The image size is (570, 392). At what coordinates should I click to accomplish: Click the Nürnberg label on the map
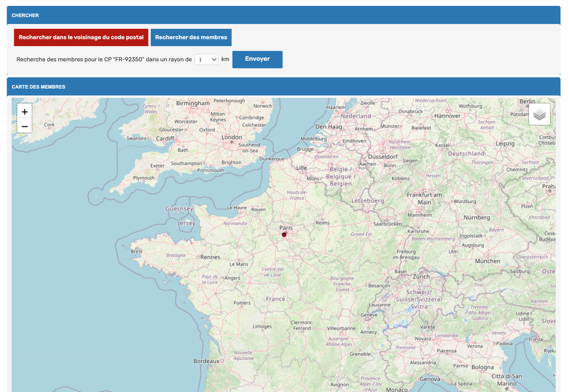[x=477, y=218]
